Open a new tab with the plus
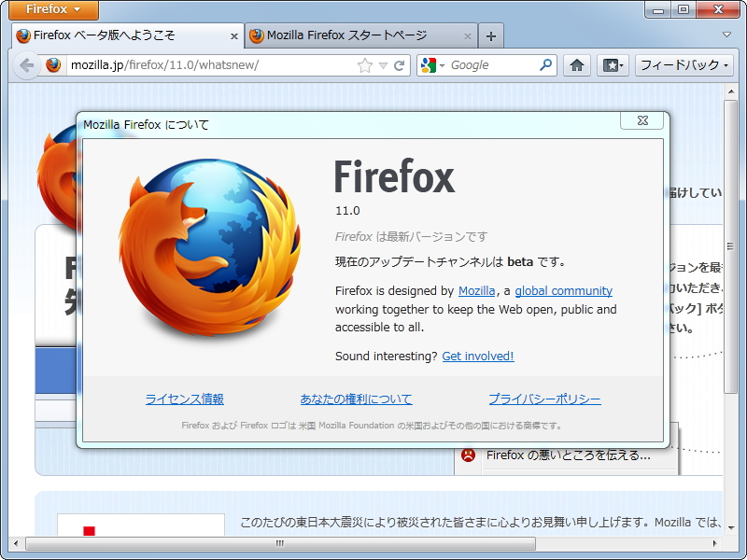The image size is (747, 560). [490, 35]
